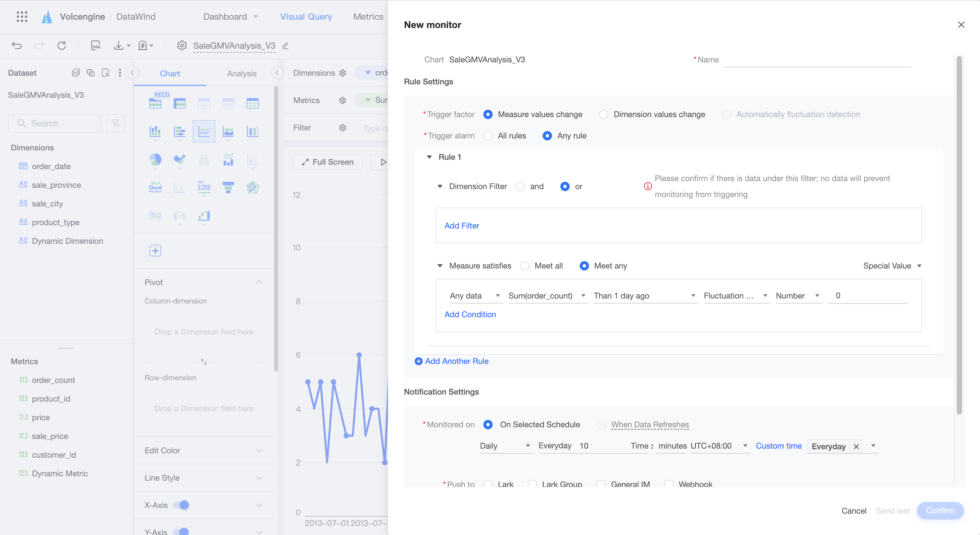Click the monitor Name input field
The height and width of the screenshot is (535, 980).
click(817, 60)
